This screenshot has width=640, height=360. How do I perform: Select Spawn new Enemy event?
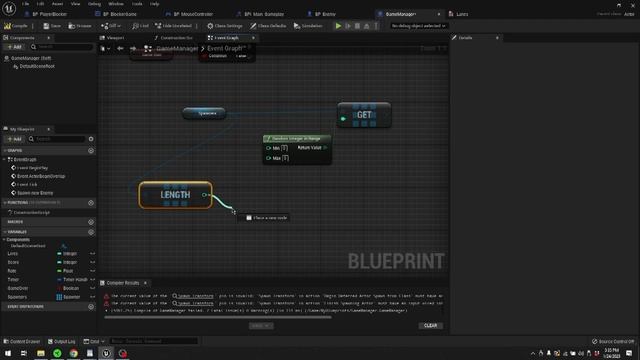pyautogui.click(x=35, y=193)
